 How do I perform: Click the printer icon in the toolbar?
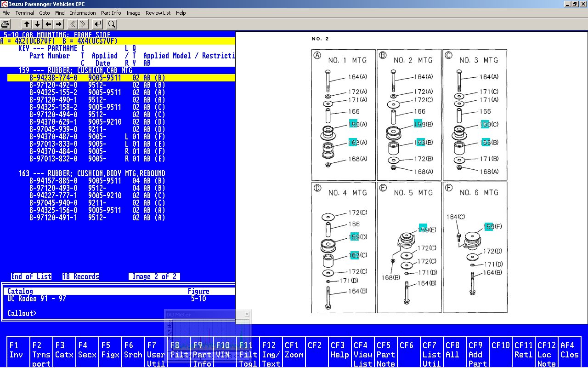tap(6, 24)
